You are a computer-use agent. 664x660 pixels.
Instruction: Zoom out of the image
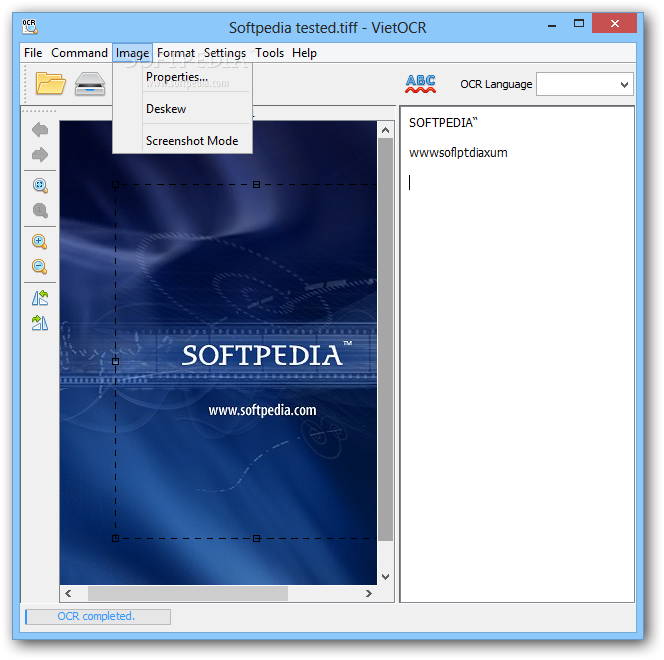(x=39, y=267)
